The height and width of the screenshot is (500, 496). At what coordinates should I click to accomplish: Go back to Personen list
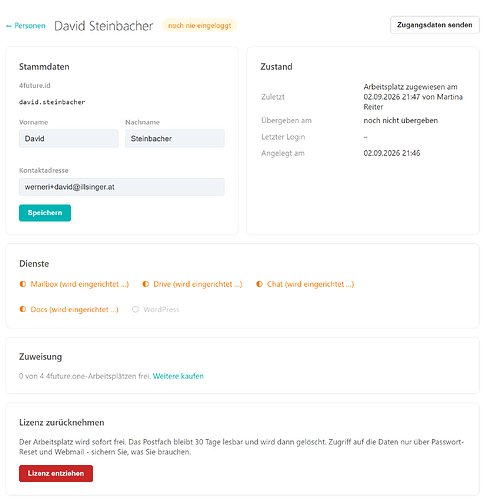30,26
